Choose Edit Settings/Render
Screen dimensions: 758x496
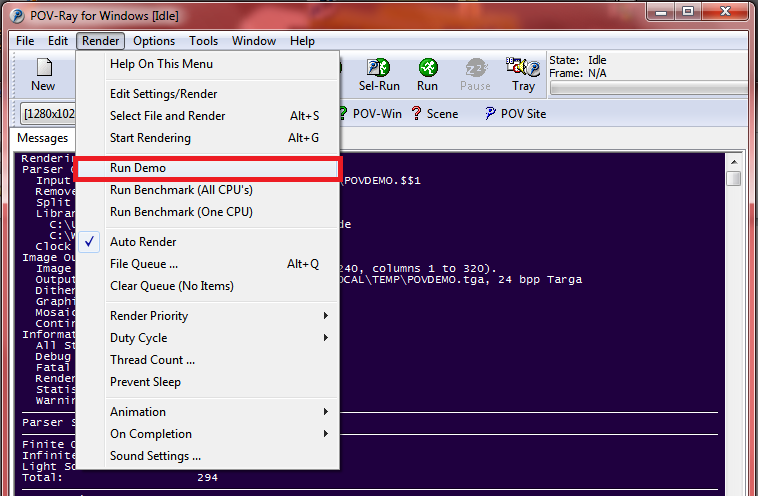point(208,94)
